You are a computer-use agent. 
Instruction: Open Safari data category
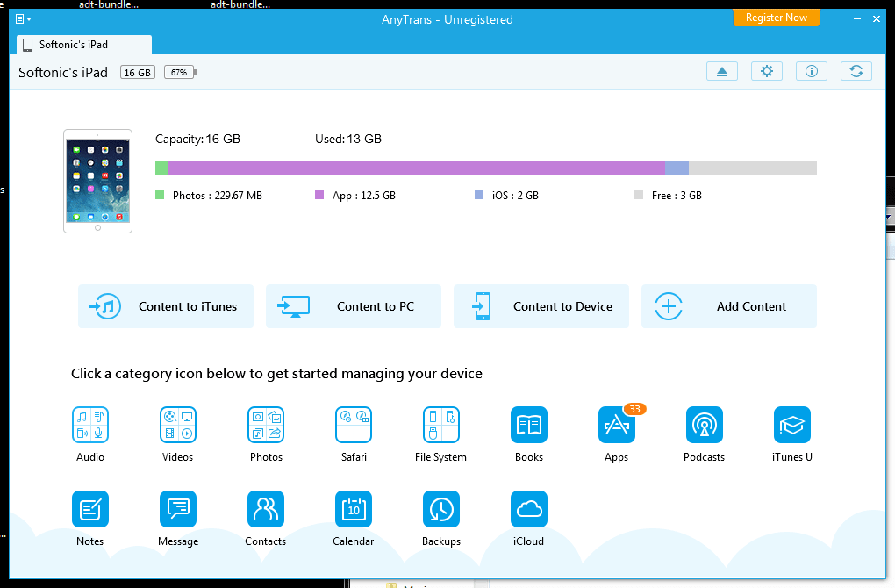coord(354,425)
